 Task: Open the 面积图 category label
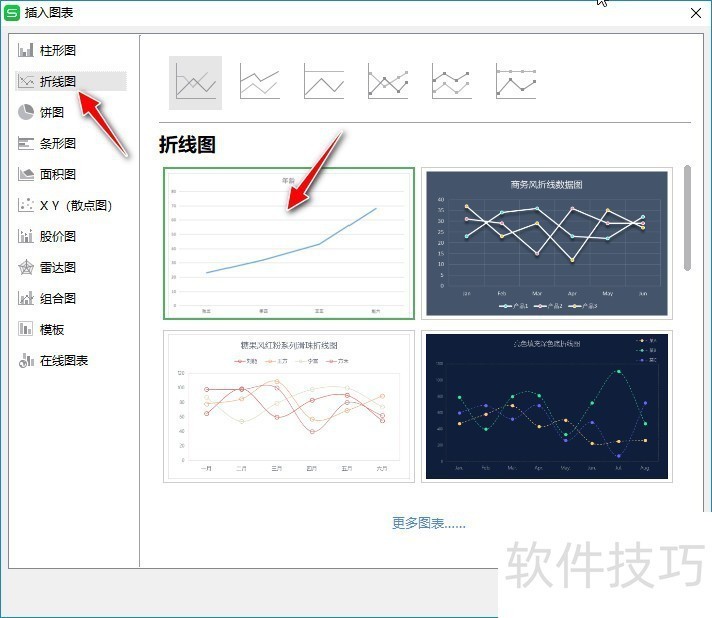[x=58, y=174]
